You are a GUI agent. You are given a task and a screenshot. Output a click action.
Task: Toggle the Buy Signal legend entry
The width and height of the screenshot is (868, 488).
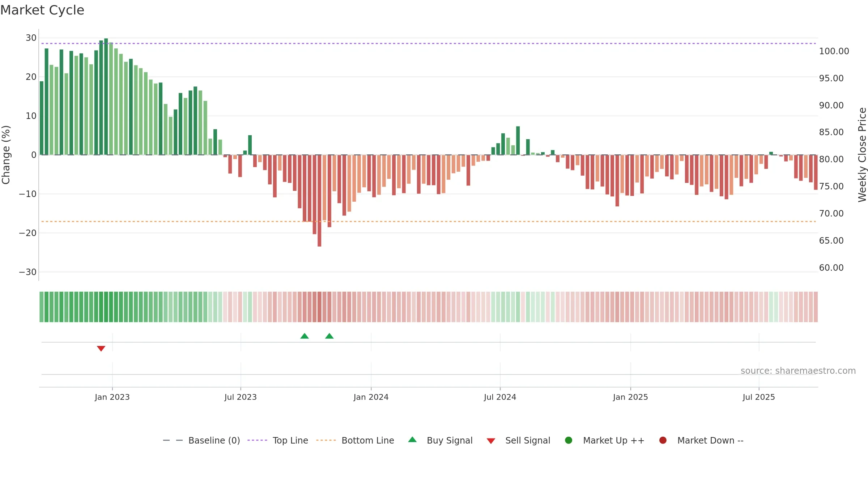440,440
